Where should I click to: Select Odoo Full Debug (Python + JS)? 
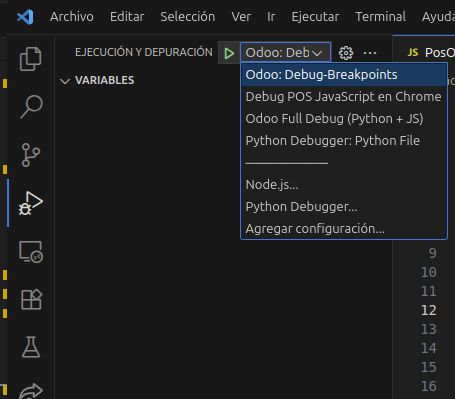[x=344, y=119]
